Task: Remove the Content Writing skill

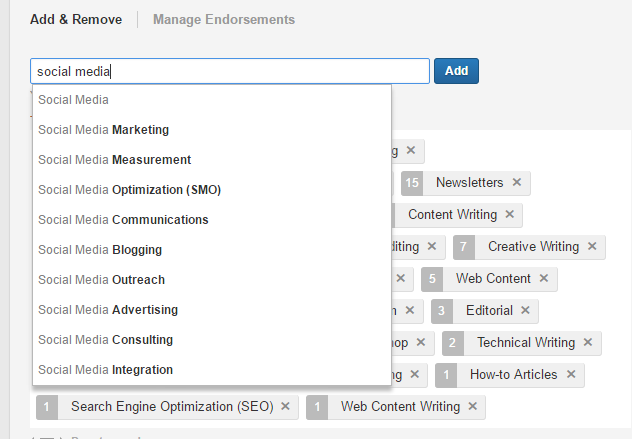Action: coord(509,215)
